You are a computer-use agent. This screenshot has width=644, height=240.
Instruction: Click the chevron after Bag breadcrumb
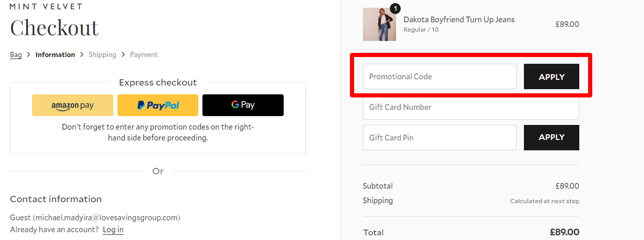(28, 55)
